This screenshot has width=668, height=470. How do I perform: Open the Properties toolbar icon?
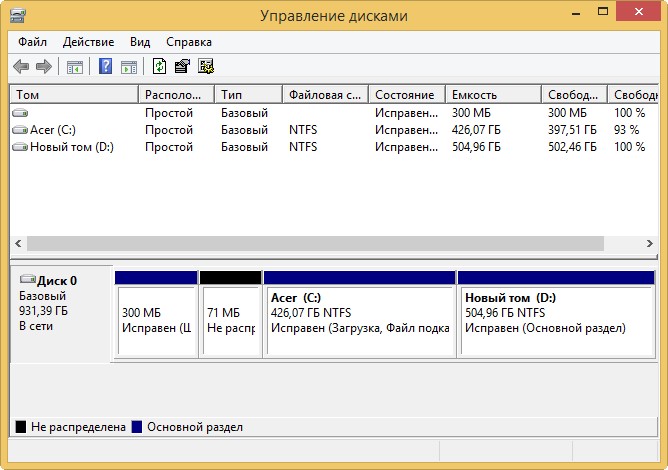[x=182, y=67]
